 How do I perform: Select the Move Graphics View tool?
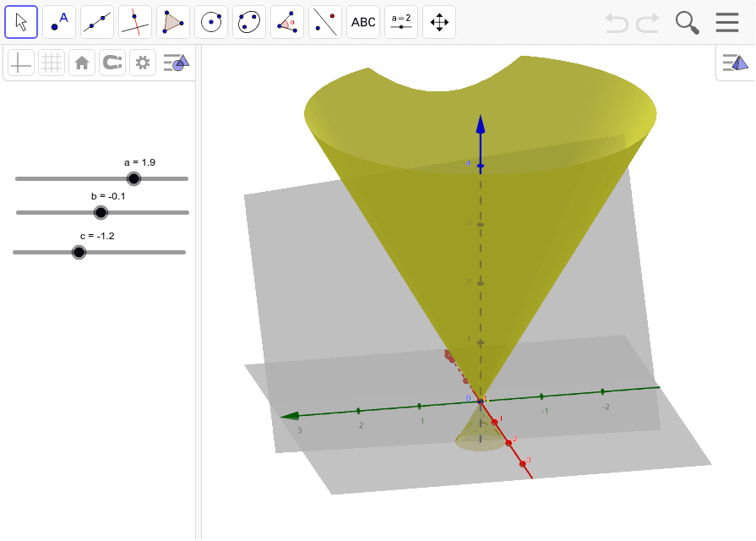[439, 22]
